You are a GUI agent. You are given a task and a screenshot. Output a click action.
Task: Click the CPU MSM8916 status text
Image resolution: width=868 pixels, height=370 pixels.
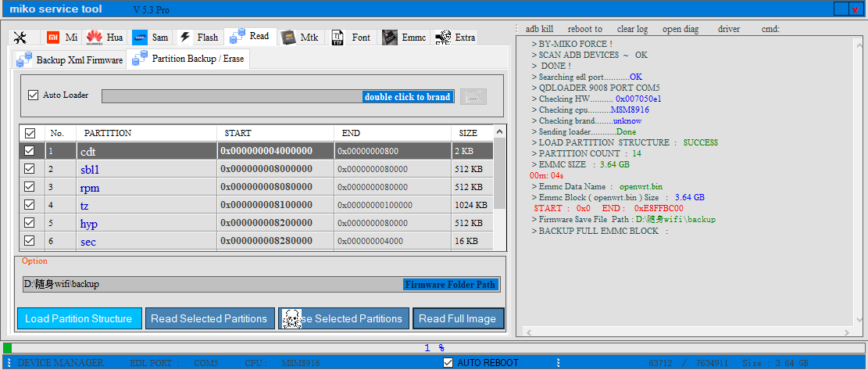coord(282,364)
